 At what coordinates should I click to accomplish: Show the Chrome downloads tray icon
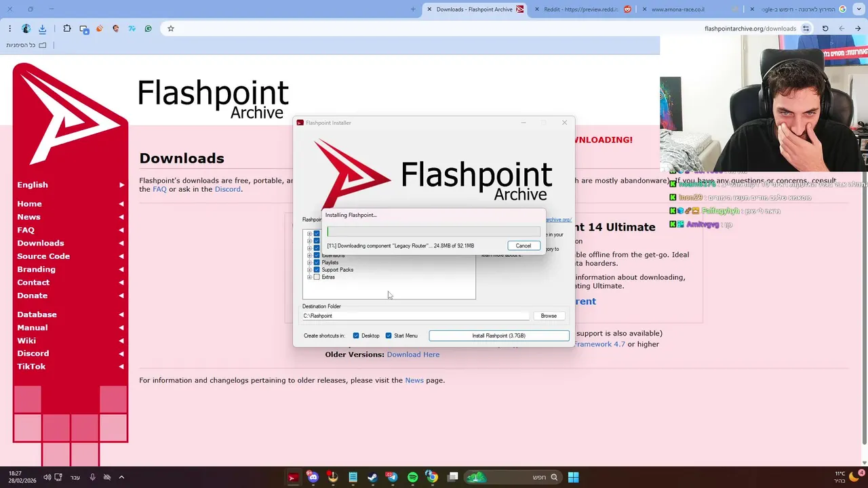point(42,28)
